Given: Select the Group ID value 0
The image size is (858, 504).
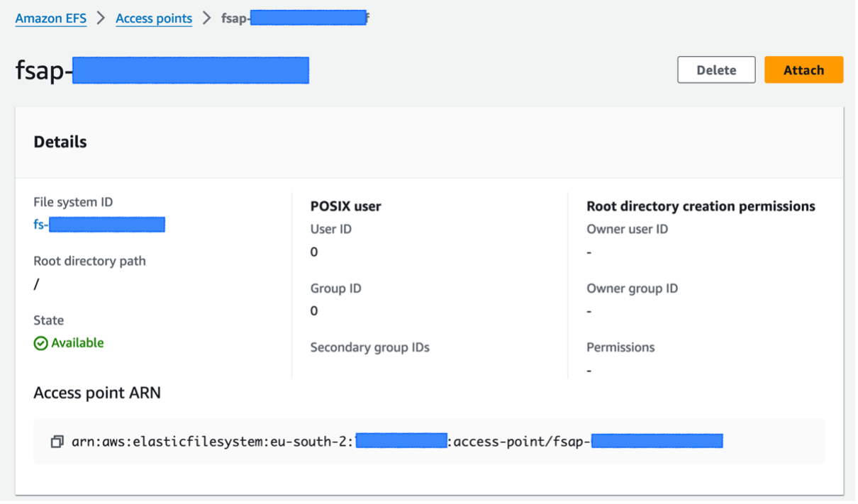Looking at the screenshot, I should (x=314, y=311).
